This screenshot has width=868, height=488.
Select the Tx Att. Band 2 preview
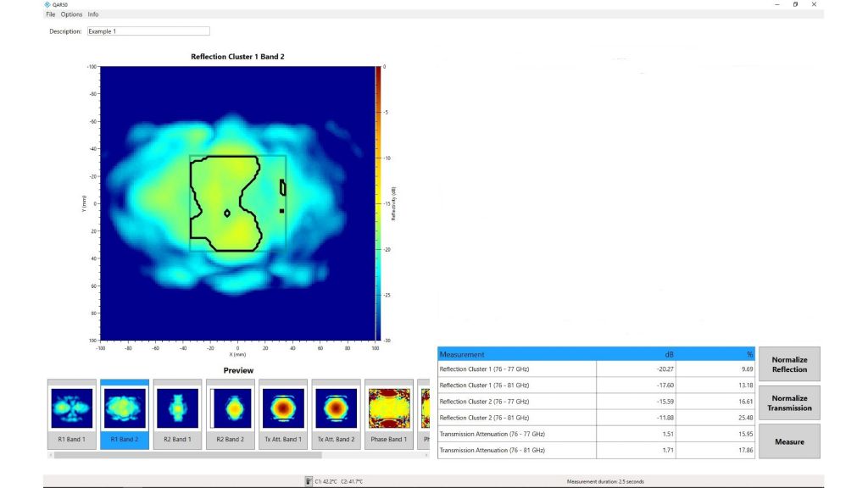[338, 411]
